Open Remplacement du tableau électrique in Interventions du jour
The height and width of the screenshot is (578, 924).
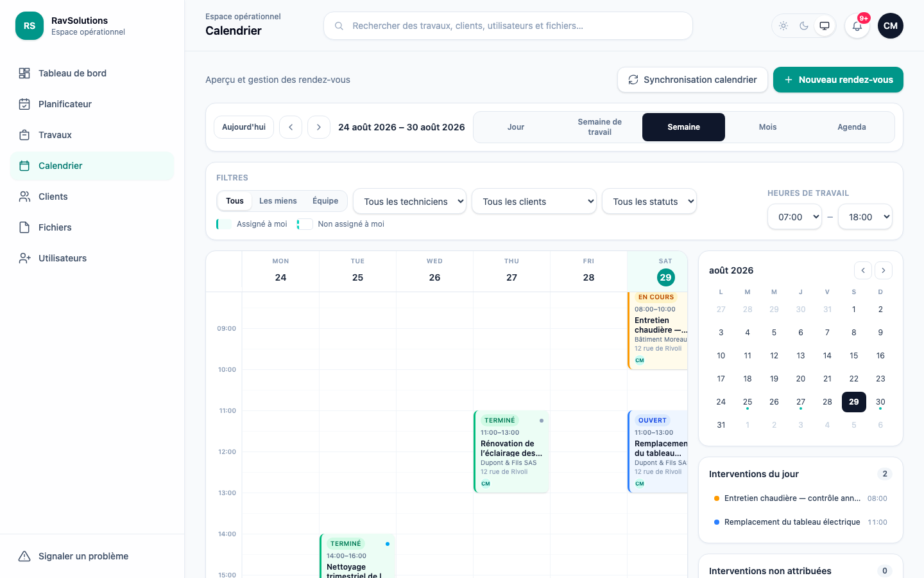[x=801, y=522]
